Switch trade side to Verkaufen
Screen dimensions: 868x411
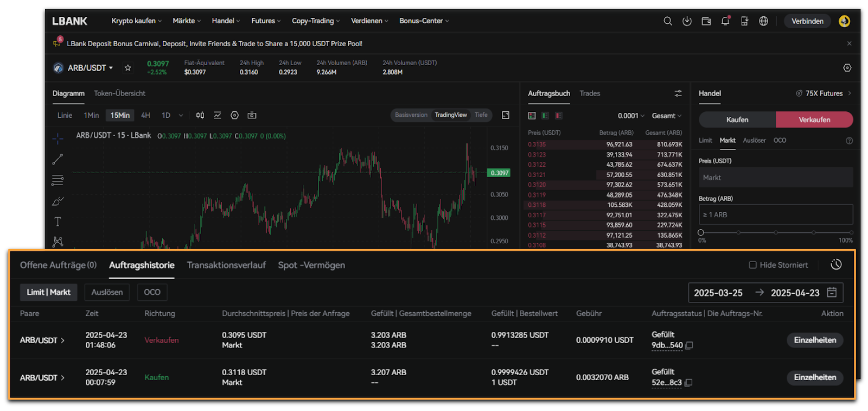click(x=814, y=119)
